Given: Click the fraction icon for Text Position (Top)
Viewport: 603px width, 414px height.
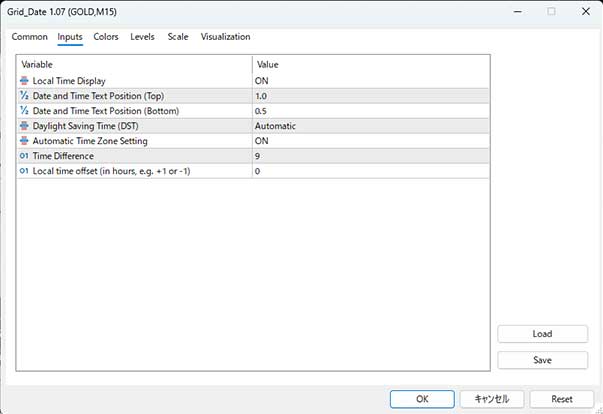Looking at the screenshot, I should click(24, 96).
